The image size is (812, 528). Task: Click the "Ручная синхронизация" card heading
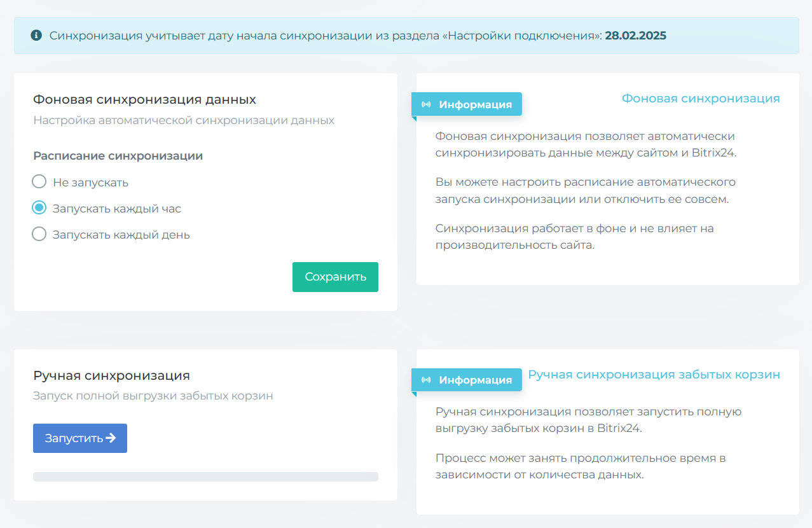click(x=111, y=375)
